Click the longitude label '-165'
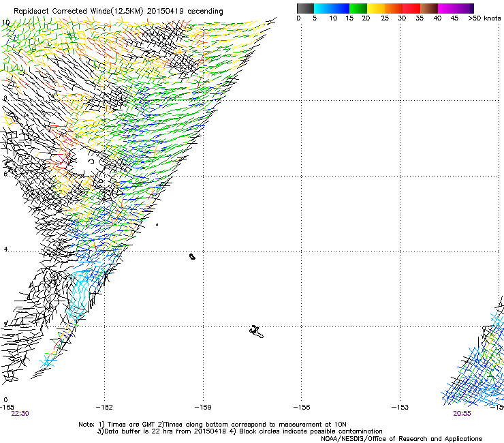This screenshot has width=504, height=443. pos(7,408)
